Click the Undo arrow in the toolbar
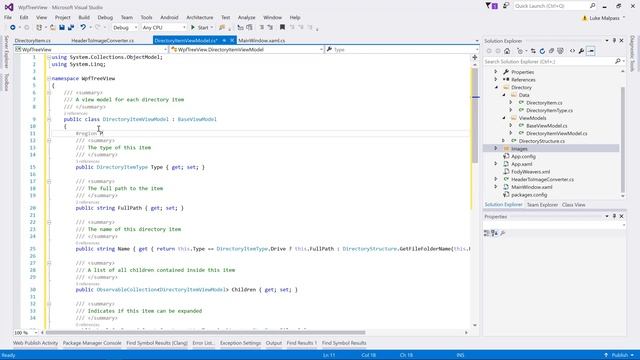640x360 pixels. 83,27
